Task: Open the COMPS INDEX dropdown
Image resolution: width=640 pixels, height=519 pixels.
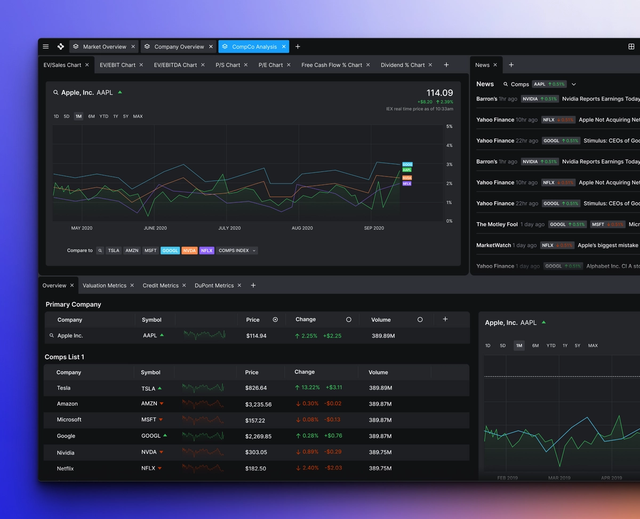Action: [x=237, y=251]
